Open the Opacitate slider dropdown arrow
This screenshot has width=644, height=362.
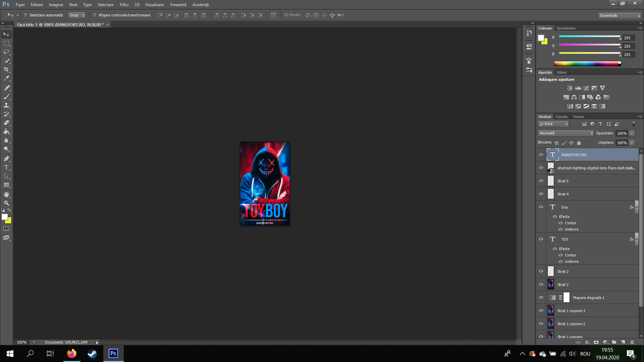[632, 133]
